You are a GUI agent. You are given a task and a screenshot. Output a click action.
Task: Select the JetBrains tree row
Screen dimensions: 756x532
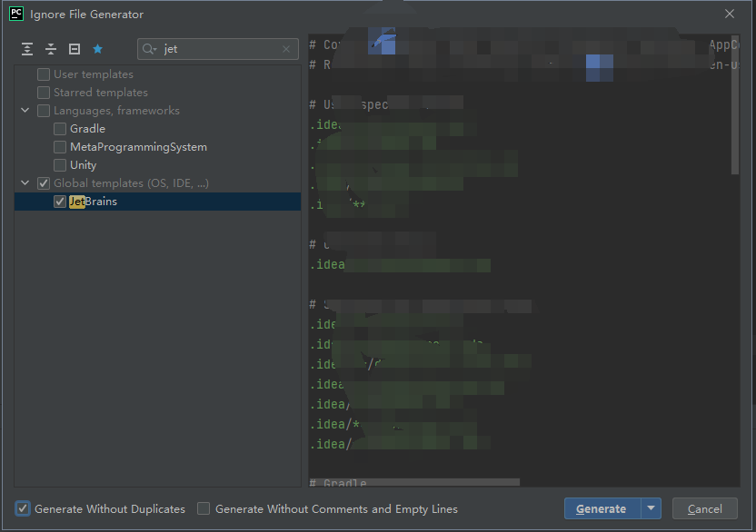click(x=158, y=202)
